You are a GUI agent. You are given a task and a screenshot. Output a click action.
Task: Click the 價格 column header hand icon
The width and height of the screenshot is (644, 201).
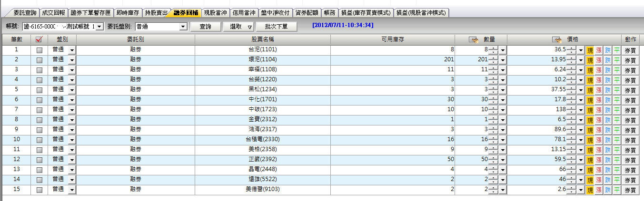pos(556,40)
